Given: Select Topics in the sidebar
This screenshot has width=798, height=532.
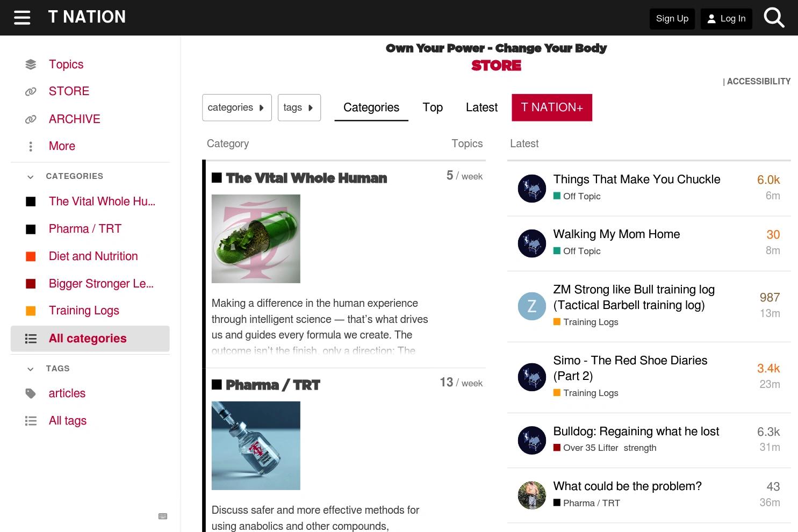Looking at the screenshot, I should click(66, 64).
